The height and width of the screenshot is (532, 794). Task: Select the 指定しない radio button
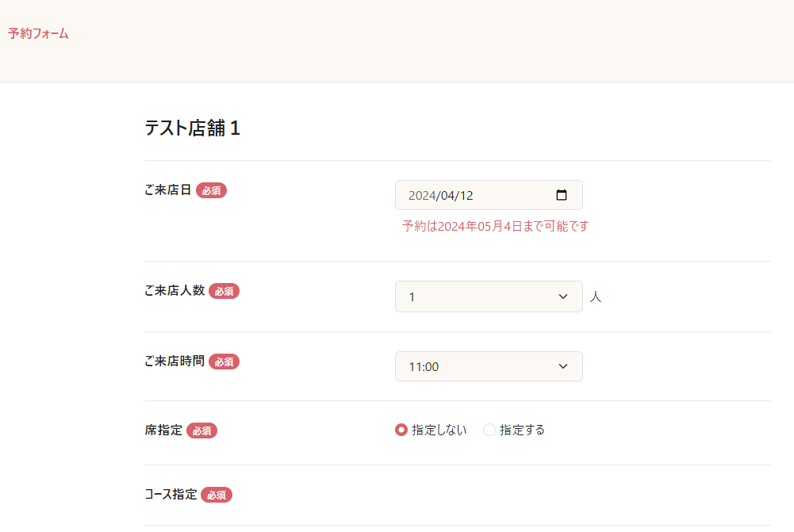[x=401, y=430]
